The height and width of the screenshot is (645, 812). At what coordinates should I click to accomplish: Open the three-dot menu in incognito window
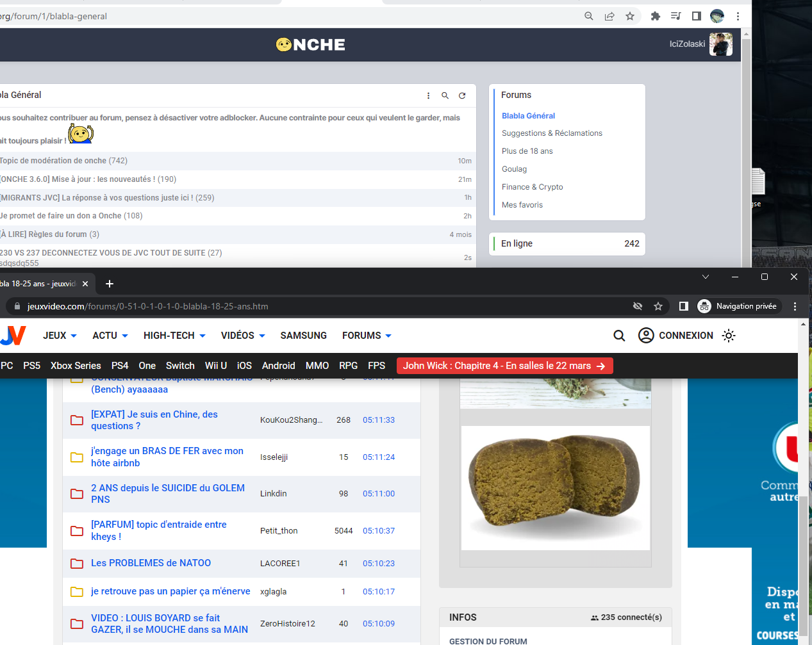point(795,306)
